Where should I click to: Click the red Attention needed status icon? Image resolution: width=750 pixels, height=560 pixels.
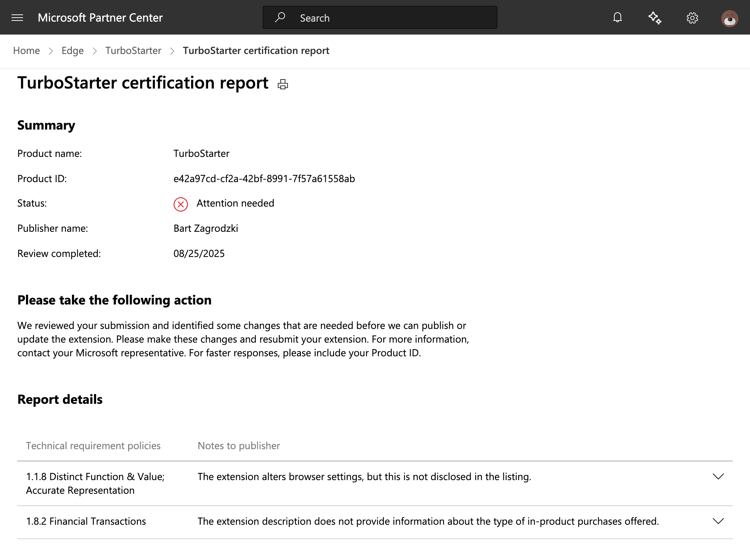(180, 204)
